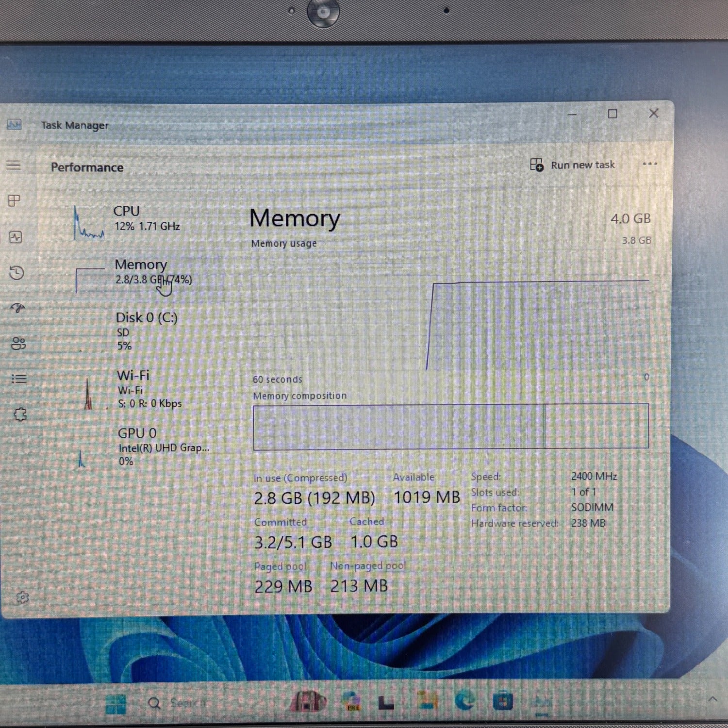Open the Details list icon
Viewport: 728px width, 728px height.
click(x=19, y=379)
